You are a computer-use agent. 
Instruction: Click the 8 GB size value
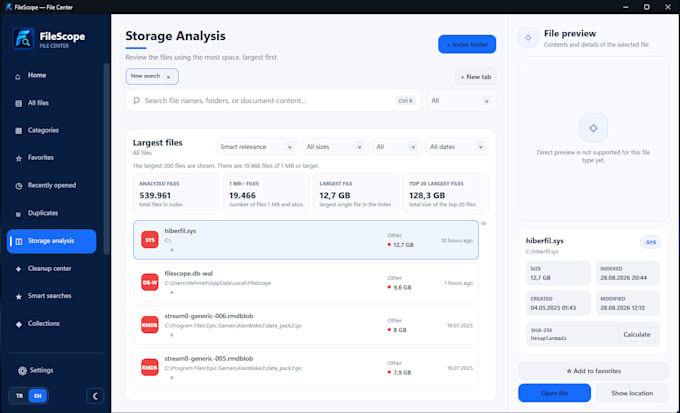(x=400, y=330)
